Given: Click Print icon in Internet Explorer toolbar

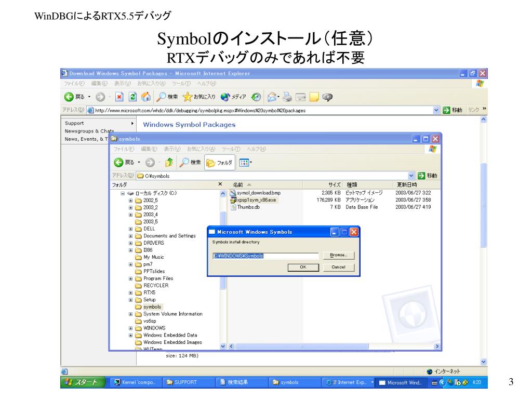Looking at the screenshot, I should coord(287,97).
